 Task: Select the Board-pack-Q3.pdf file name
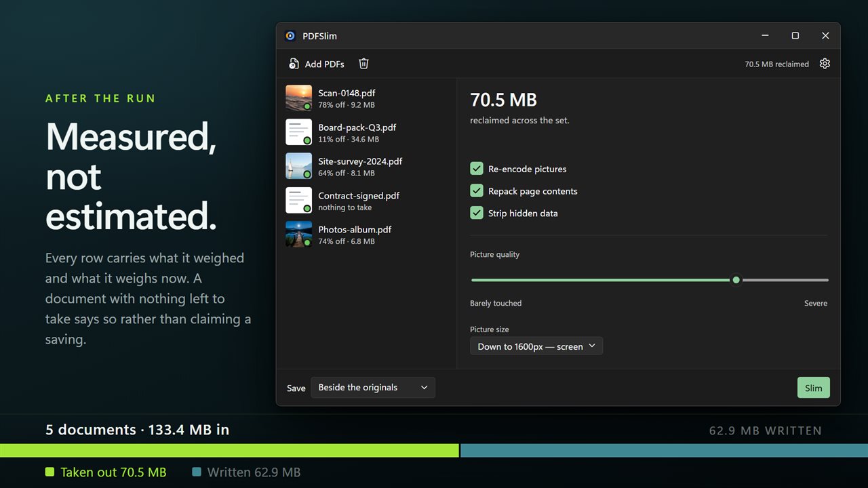pyautogui.click(x=357, y=127)
